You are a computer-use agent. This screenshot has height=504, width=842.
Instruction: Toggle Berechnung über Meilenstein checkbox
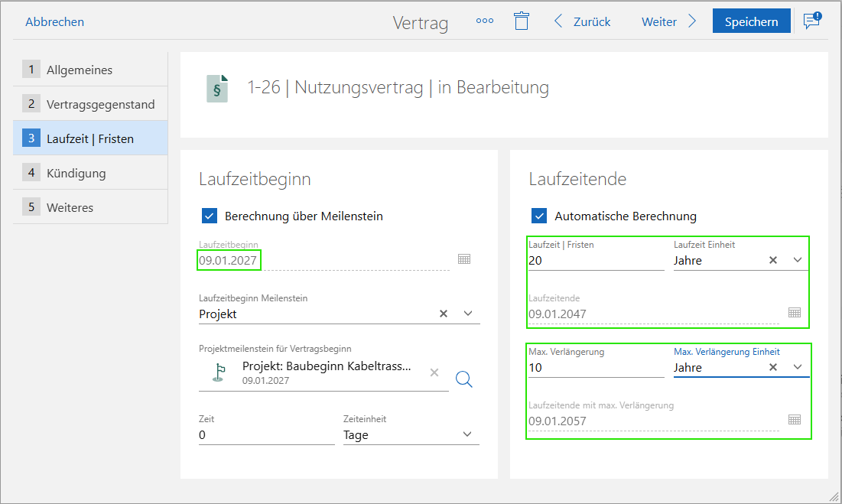tap(210, 216)
